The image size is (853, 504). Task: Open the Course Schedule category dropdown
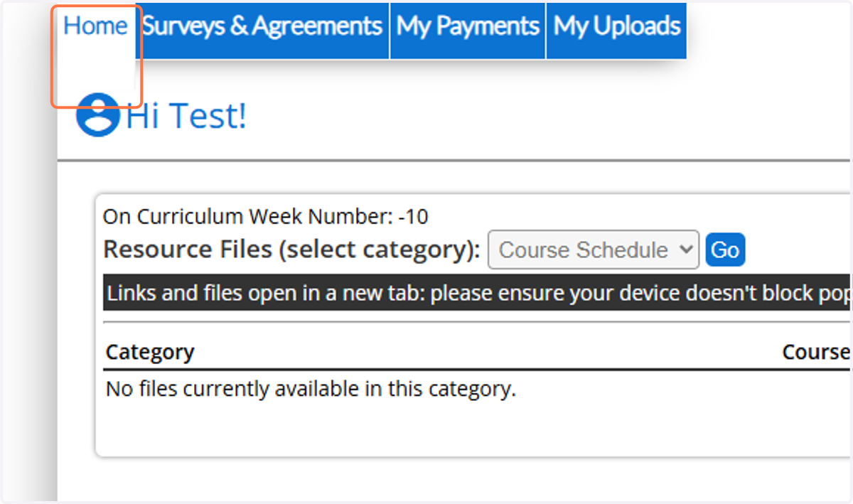pos(594,250)
